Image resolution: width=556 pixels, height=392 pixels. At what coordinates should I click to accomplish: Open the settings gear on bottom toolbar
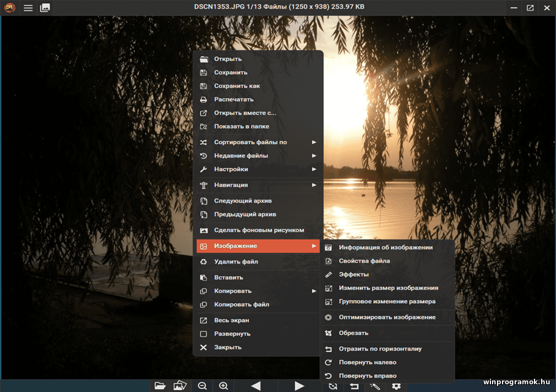coord(395,386)
